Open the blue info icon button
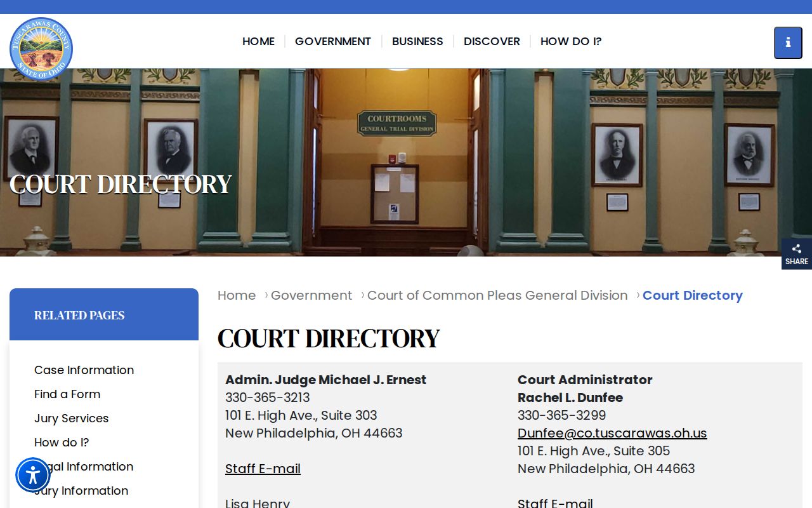The height and width of the screenshot is (508, 812). point(788,43)
